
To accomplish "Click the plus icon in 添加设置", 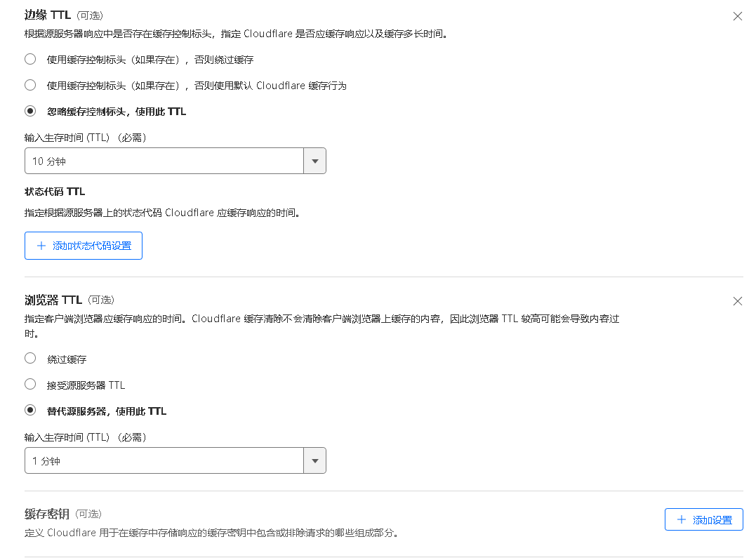I will 680,519.
